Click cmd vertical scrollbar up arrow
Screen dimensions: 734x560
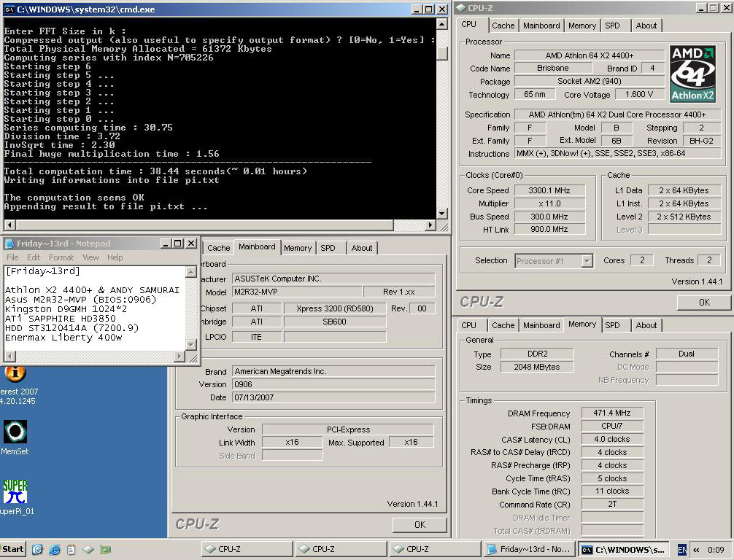click(442, 23)
